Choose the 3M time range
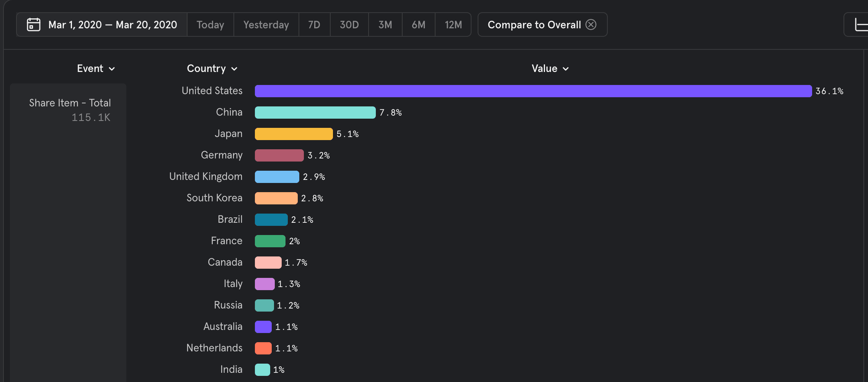Viewport: 868px width, 382px height. 385,24
